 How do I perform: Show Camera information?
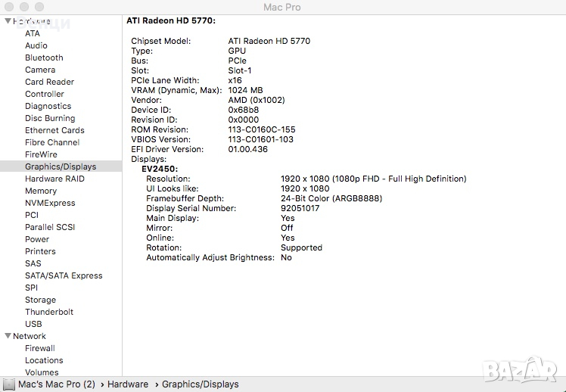(40, 70)
